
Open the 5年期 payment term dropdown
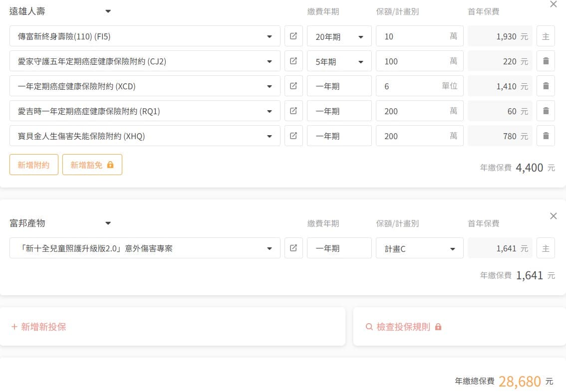tap(339, 61)
